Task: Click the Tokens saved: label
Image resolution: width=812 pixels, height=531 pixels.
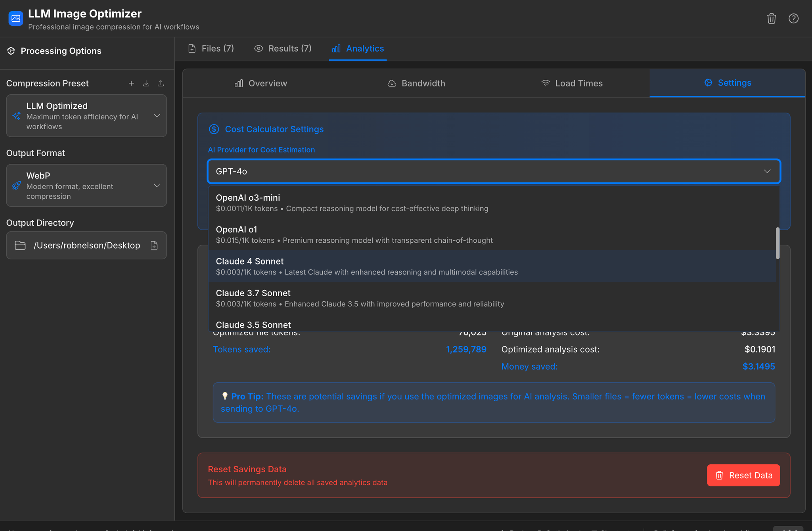Action: (241, 349)
